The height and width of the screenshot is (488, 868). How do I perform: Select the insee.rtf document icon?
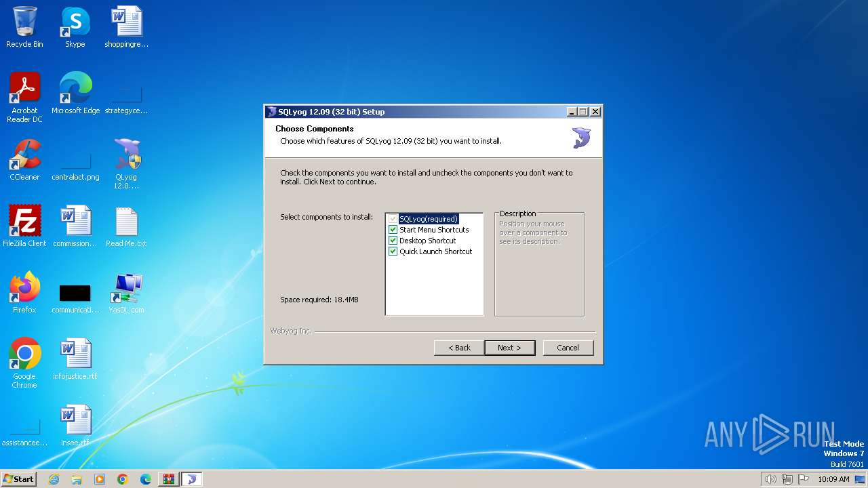point(75,426)
